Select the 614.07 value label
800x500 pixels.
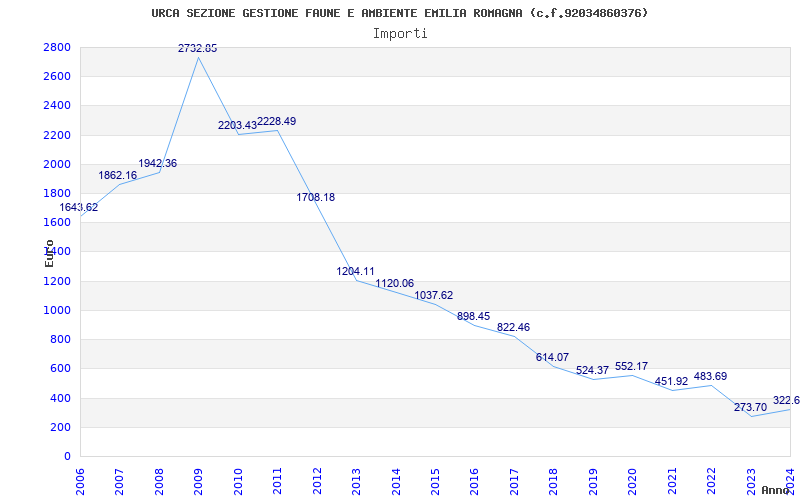[553, 358]
